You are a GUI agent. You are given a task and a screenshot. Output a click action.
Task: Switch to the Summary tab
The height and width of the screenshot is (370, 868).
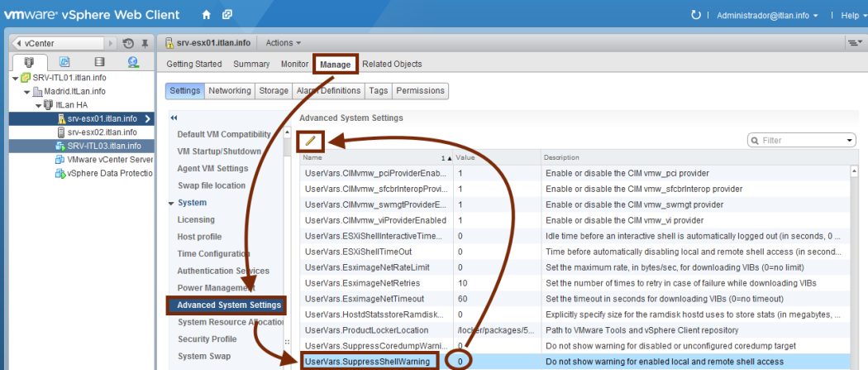click(x=251, y=64)
